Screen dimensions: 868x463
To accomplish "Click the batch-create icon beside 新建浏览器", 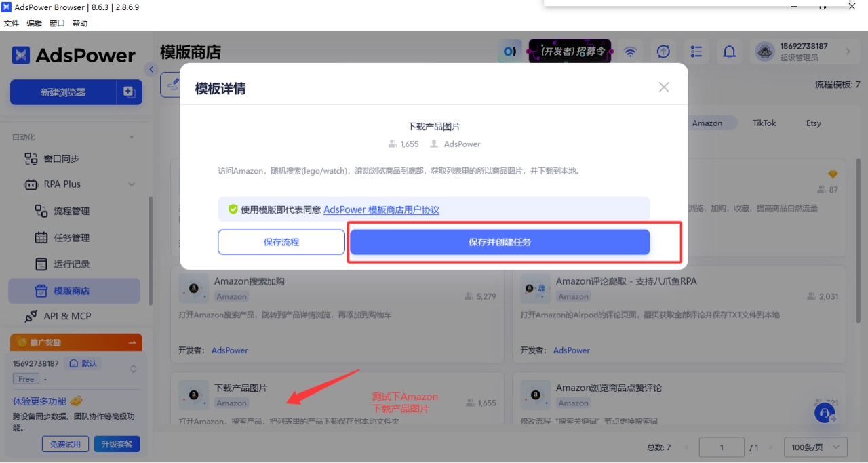I will tap(130, 92).
